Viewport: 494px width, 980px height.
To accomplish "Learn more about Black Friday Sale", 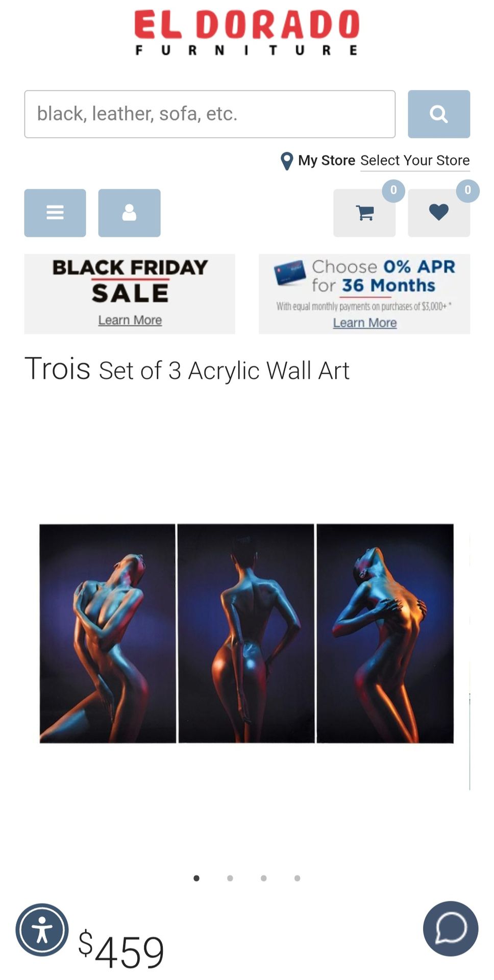I will click(130, 320).
